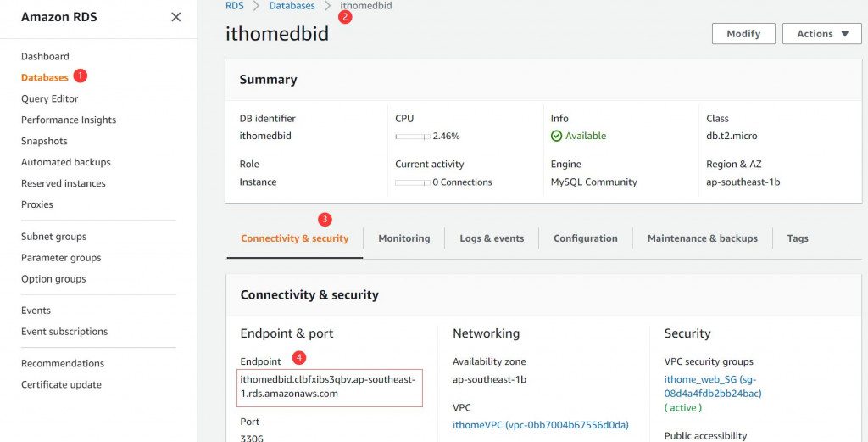Click the RDS breadcrumb link

click(x=235, y=6)
